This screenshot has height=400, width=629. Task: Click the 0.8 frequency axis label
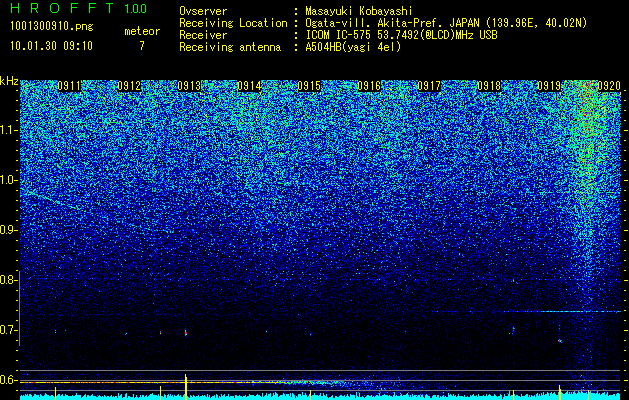9,280
